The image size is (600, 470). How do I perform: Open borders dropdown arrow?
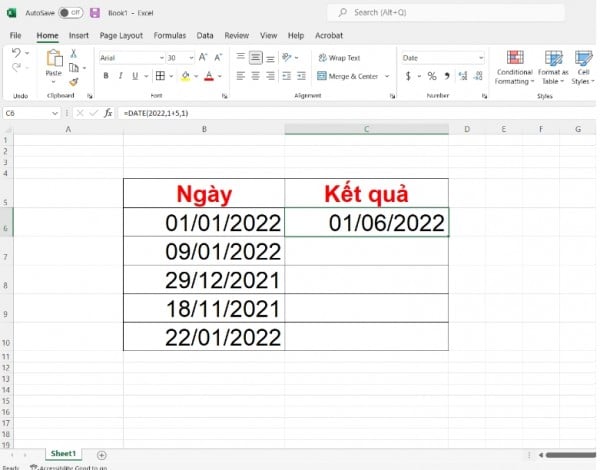point(171,76)
